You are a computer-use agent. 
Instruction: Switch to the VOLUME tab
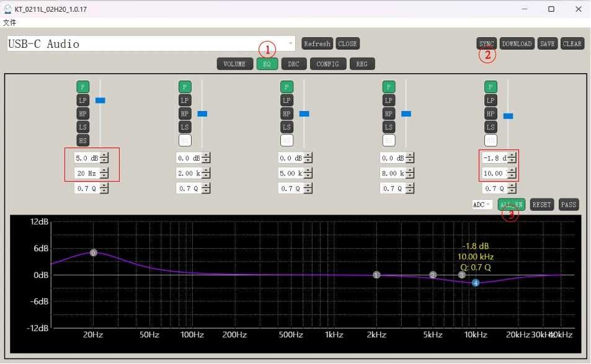(234, 64)
